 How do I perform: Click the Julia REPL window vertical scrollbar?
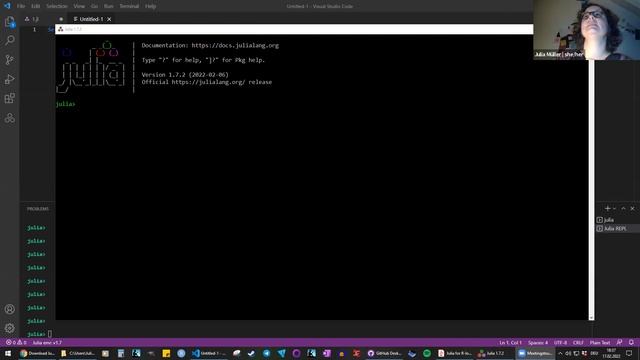(591, 190)
